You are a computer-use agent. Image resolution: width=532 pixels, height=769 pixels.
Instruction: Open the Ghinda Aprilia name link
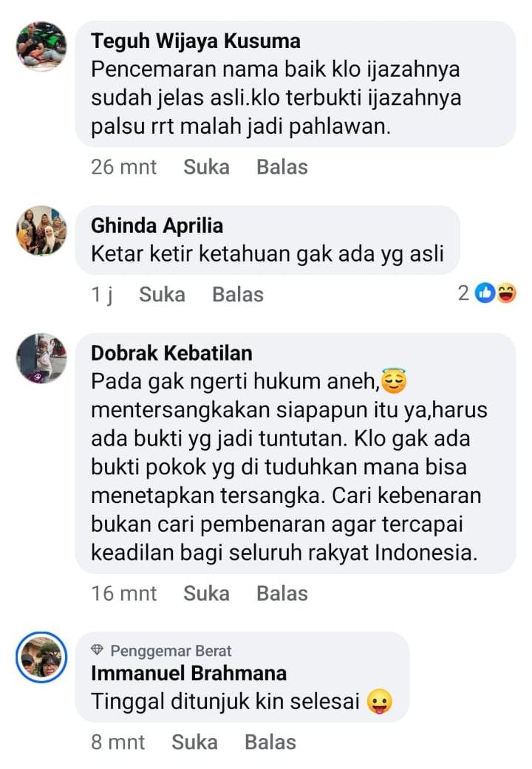157,226
